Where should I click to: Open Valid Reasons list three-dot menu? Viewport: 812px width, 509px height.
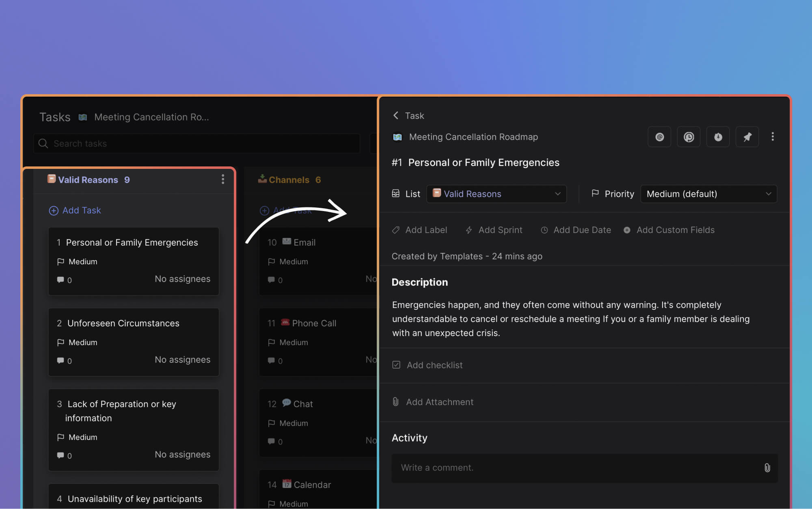[223, 179]
